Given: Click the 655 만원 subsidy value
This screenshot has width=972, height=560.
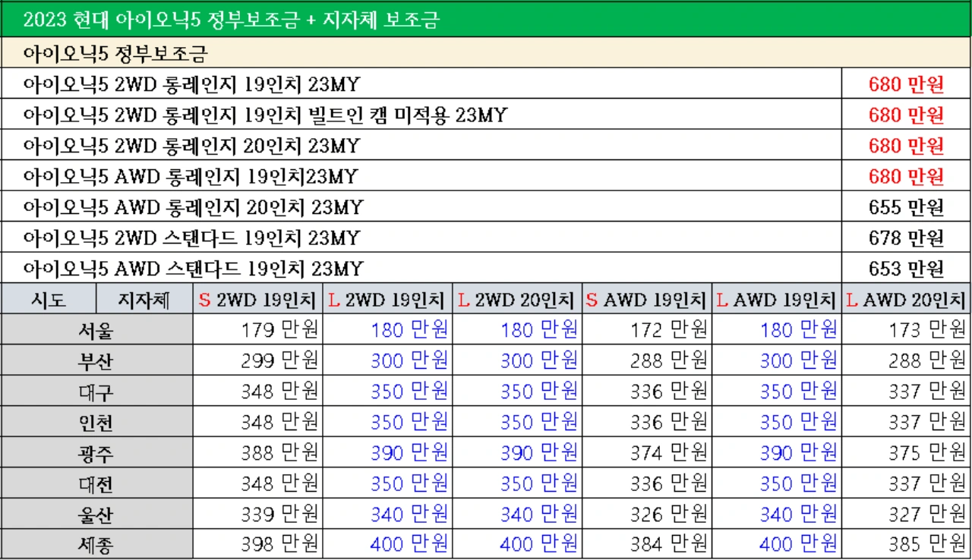Looking at the screenshot, I should pyautogui.click(x=906, y=207).
